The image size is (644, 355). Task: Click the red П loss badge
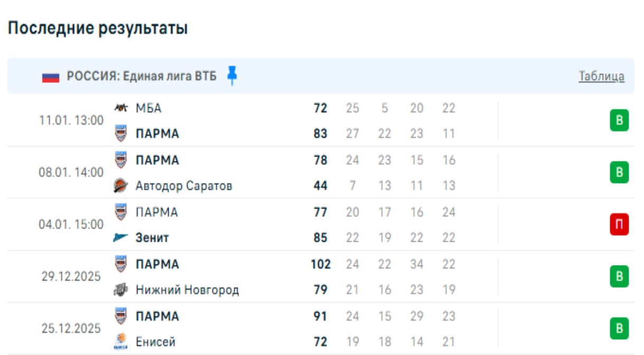pos(619,225)
